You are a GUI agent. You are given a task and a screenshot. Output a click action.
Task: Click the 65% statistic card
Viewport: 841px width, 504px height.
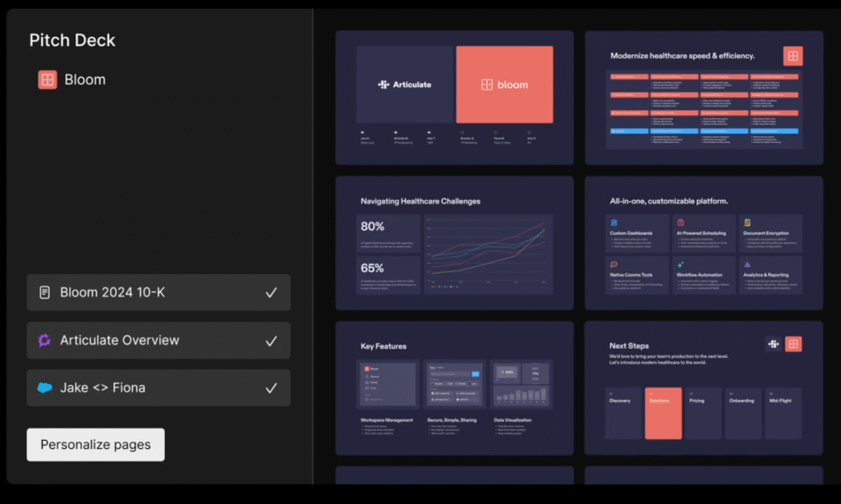coord(388,276)
